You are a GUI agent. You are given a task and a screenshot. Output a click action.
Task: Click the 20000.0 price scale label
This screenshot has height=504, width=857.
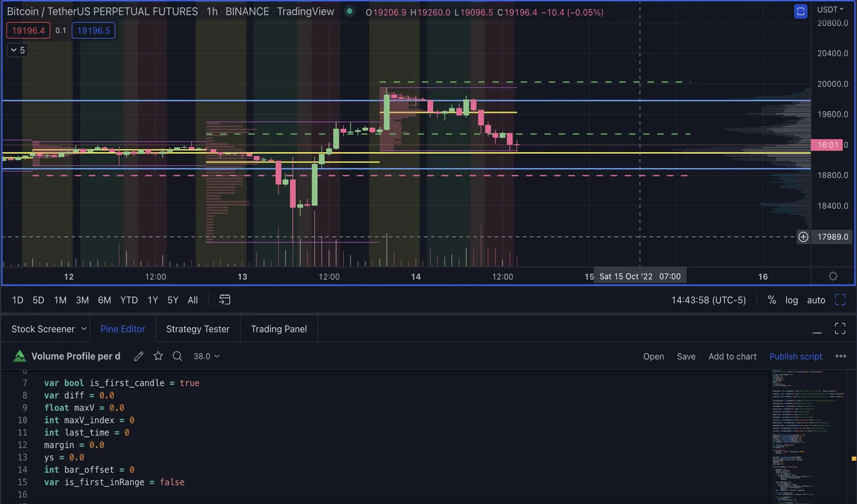coord(832,84)
